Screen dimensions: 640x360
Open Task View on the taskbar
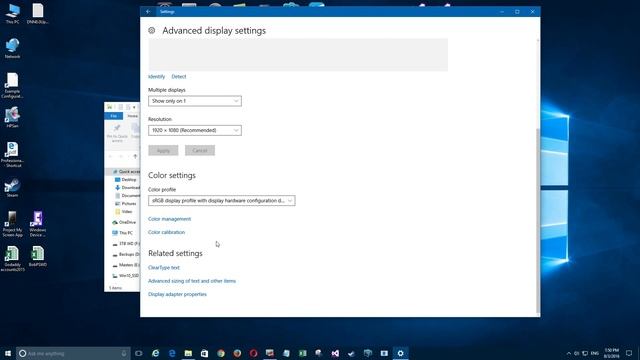coord(139,353)
